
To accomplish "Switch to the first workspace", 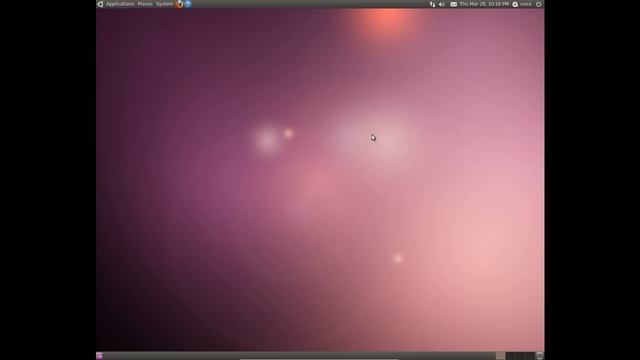I will click(500, 356).
